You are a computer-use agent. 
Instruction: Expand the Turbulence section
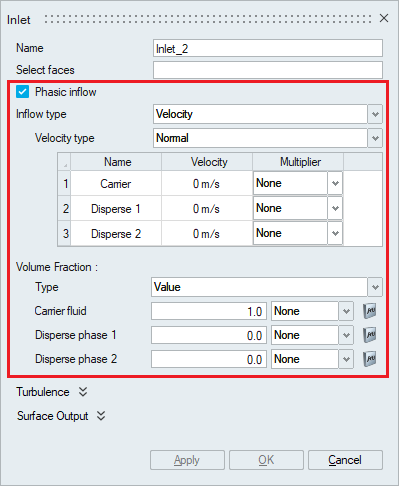coord(52,392)
